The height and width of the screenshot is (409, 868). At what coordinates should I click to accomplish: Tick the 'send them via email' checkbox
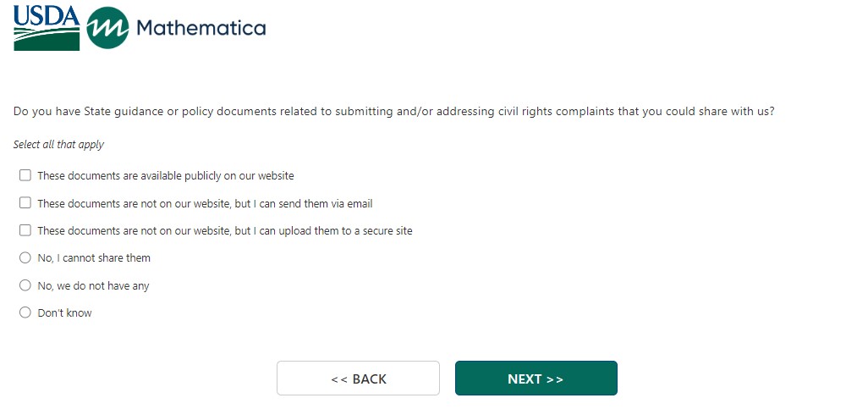coord(25,203)
